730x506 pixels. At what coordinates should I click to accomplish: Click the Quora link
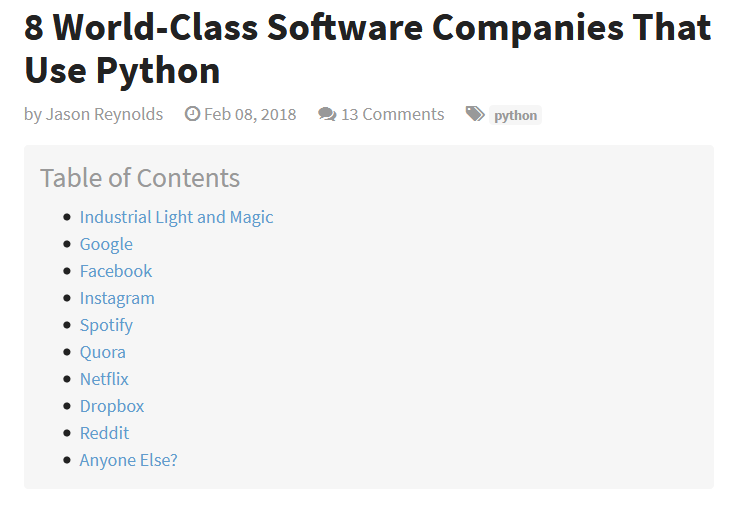[x=102, y=352]
